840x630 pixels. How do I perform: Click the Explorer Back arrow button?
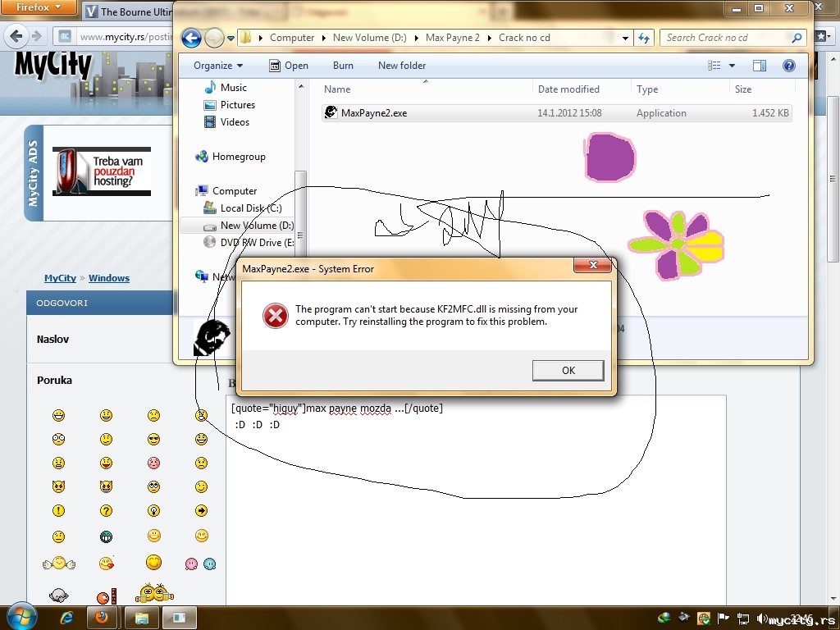pos(191,38)
